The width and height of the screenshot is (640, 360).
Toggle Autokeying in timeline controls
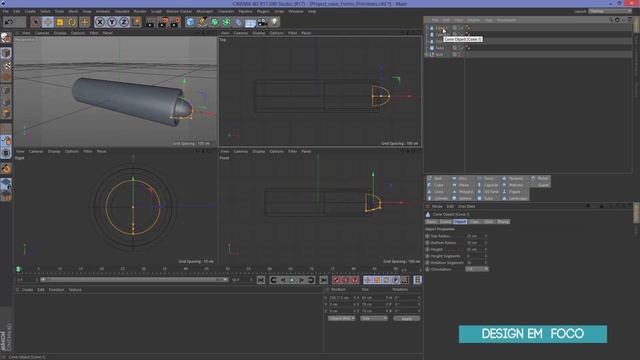tap(346, 280)
